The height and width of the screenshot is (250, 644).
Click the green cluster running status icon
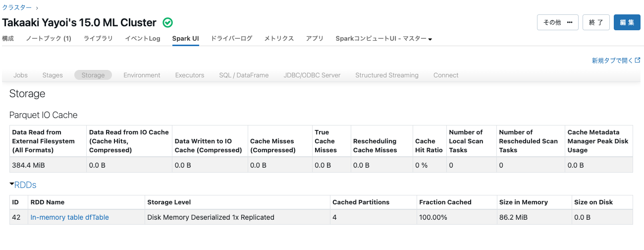point(168,23)
